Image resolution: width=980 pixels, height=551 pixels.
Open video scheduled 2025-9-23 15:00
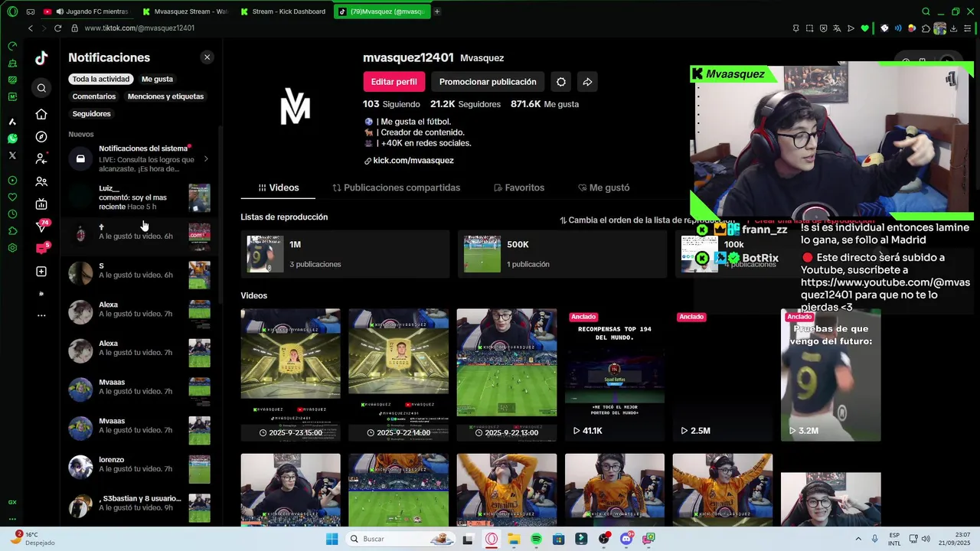[x=291, y=375]
